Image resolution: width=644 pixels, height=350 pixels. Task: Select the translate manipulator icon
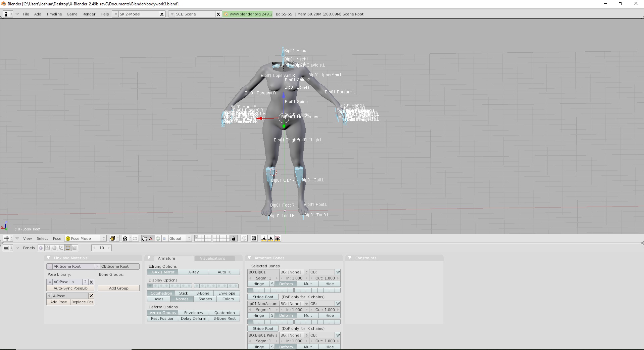click(151, 238)
